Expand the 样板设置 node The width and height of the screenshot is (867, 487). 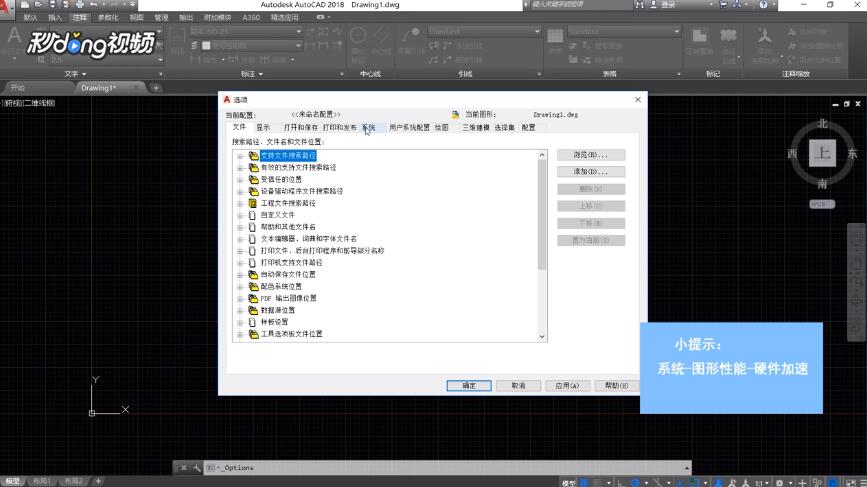click(240, 322)
